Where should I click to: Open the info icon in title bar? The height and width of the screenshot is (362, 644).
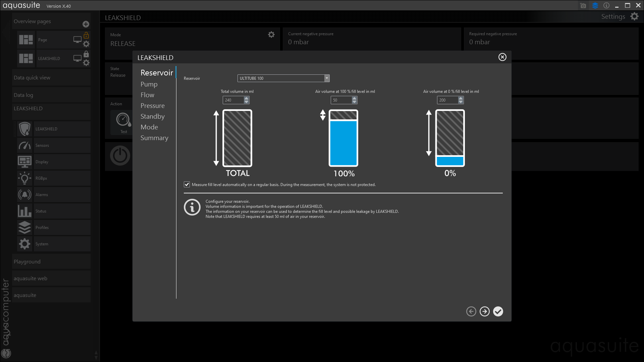[606, 5]
